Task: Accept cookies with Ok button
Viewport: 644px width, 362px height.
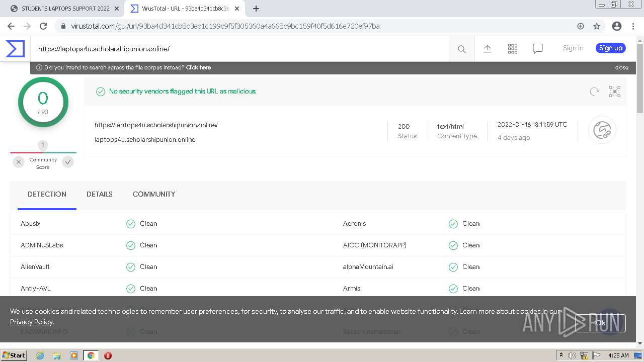Action: 600,323
